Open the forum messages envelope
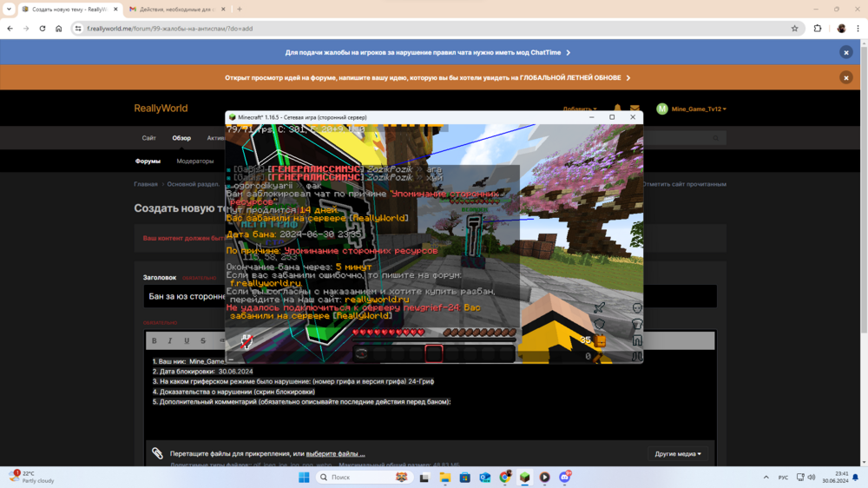Image resolution: width=868 pixels, height=488 pixels. point(635,109)
